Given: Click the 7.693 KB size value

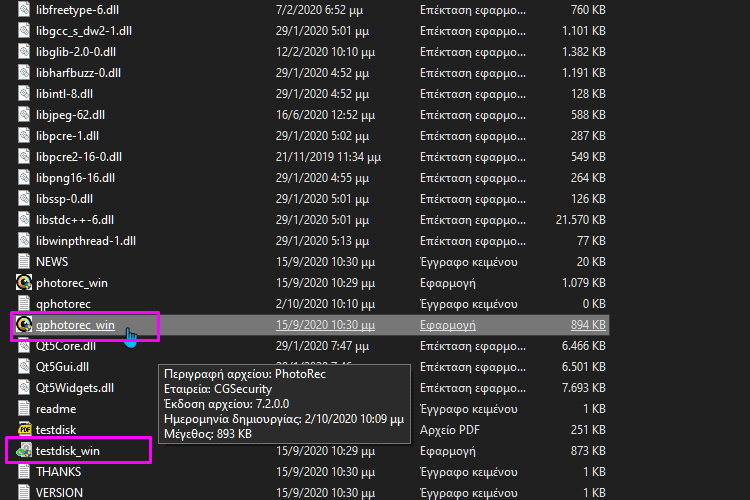Looking at the screenshot, I should (584, 388).
